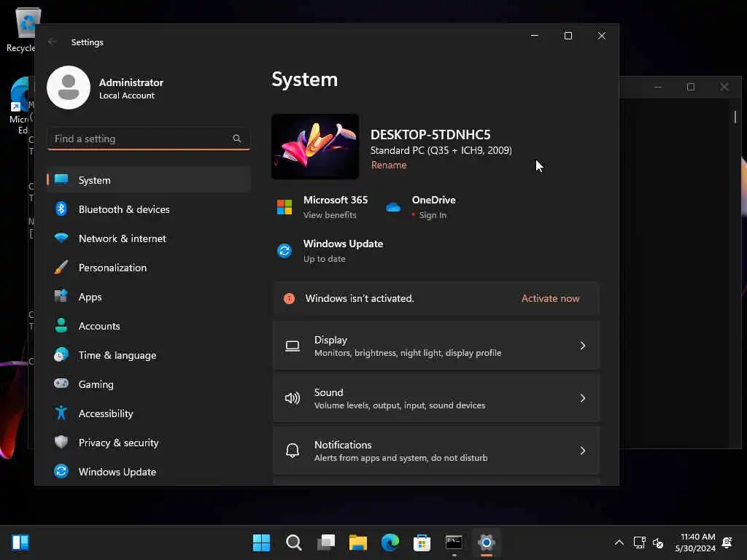Viewport: 747px width, 560px height.
Task: Click the OneDrive Sign in tile
Action: 421,207
